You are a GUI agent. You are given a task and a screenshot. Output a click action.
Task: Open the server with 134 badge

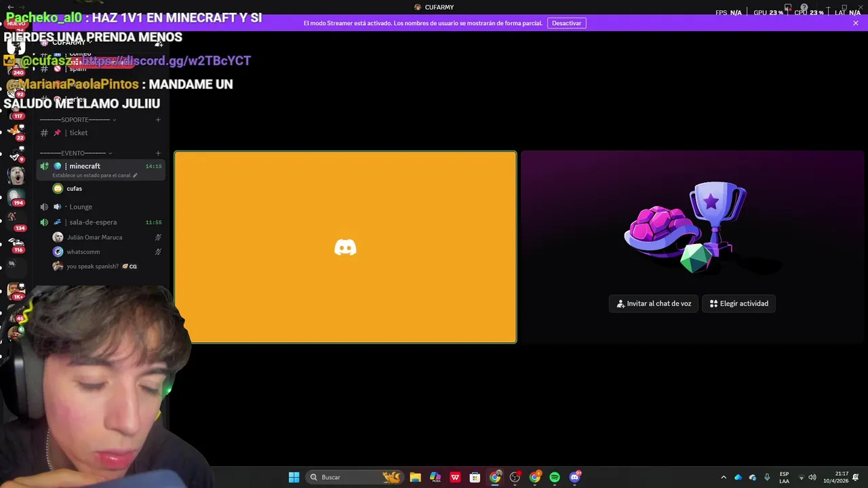tap(16, 220)
